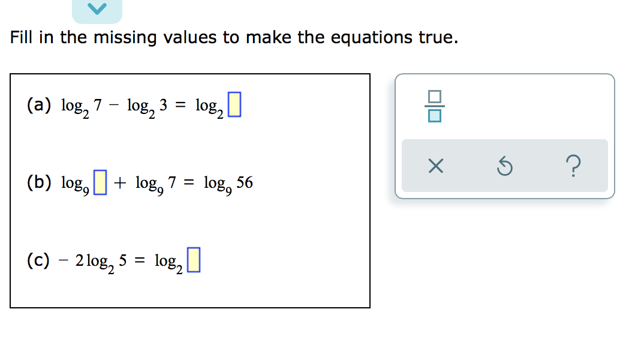
Task: Click the answer box in equation (a)
Action: 236,104
